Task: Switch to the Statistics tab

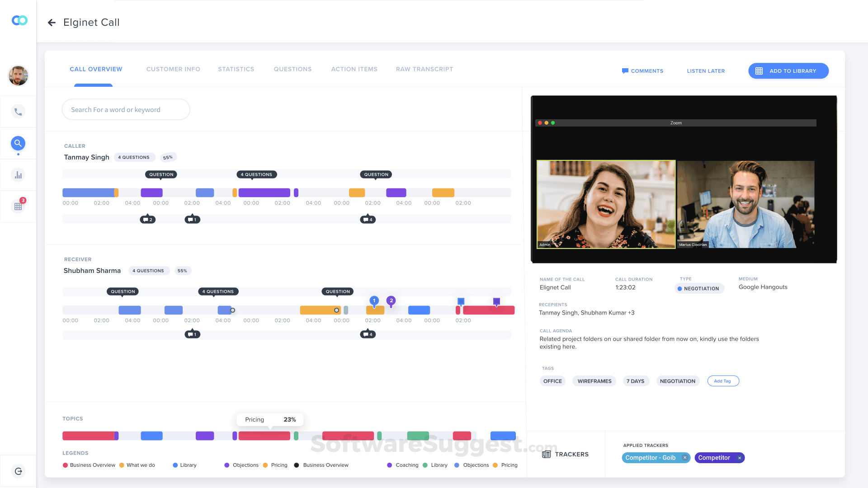Action: click(x=236, y=69)
